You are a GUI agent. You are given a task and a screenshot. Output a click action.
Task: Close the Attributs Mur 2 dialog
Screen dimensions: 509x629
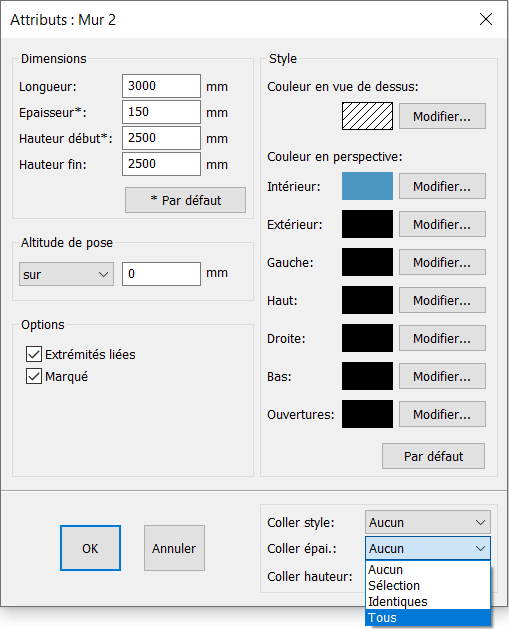tap(486, 19)
